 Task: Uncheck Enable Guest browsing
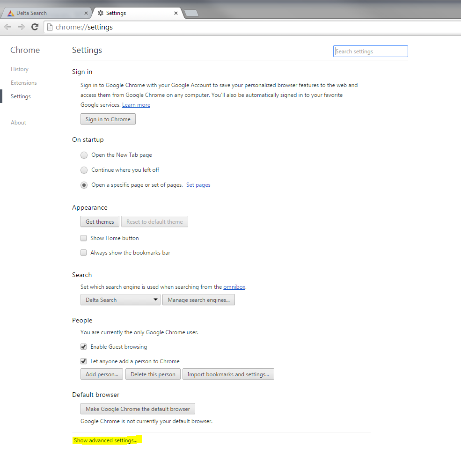(x=83, y=347)
